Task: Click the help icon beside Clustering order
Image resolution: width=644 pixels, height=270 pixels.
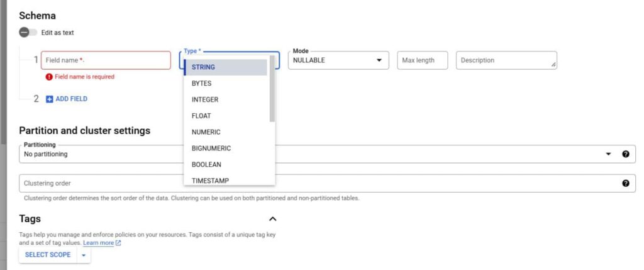Action: pos(626,183)
